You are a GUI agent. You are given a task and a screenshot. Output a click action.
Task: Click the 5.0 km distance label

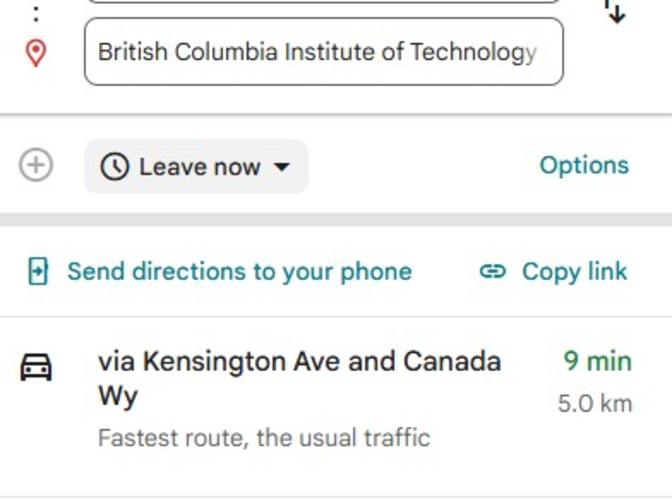coord(594,404)
